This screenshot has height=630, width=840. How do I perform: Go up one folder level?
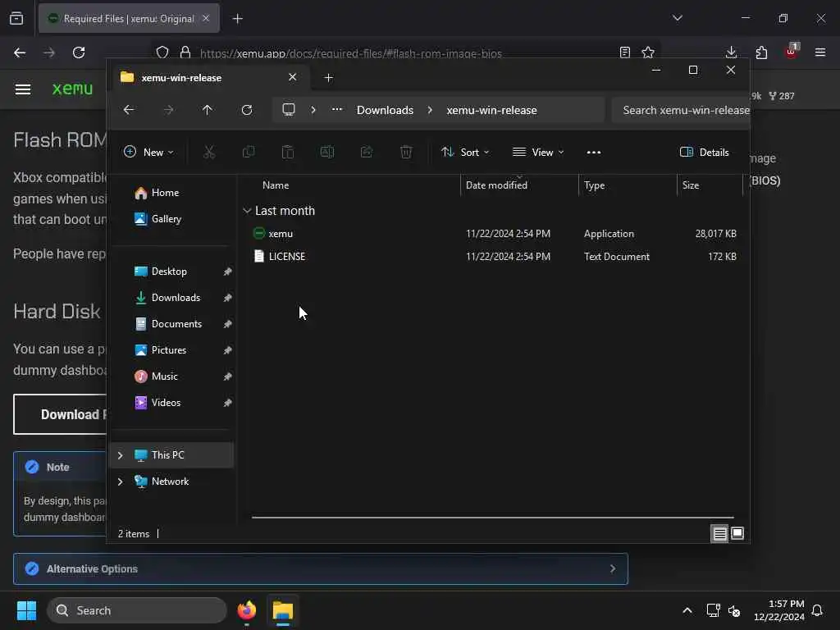point(208,110)
